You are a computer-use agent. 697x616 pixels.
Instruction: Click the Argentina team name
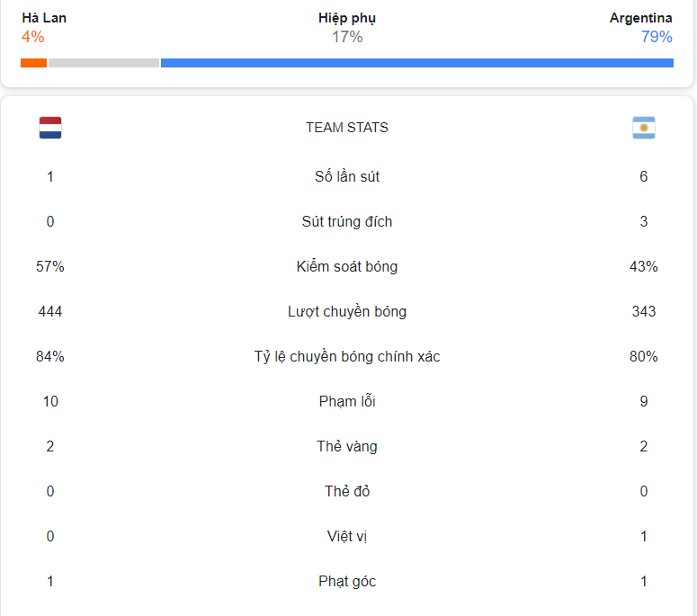click(x=640, y=18)
